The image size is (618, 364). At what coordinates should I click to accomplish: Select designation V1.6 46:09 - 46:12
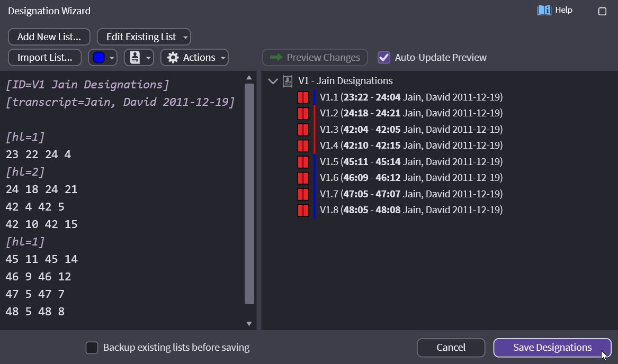point(411,178)
